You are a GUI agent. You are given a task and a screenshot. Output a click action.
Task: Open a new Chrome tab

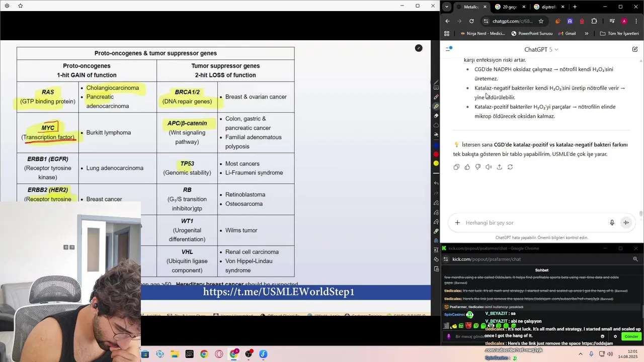click(575, 7)
